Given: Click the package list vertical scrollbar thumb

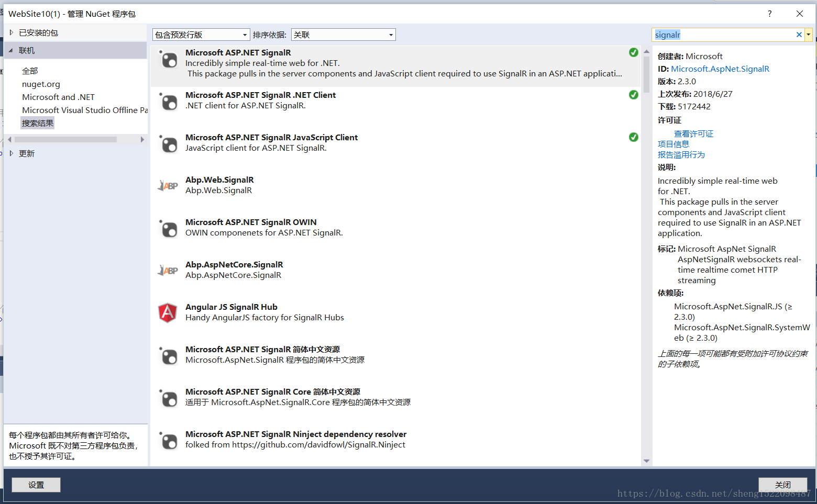Looking at the screenshot, I should point(646,74).
